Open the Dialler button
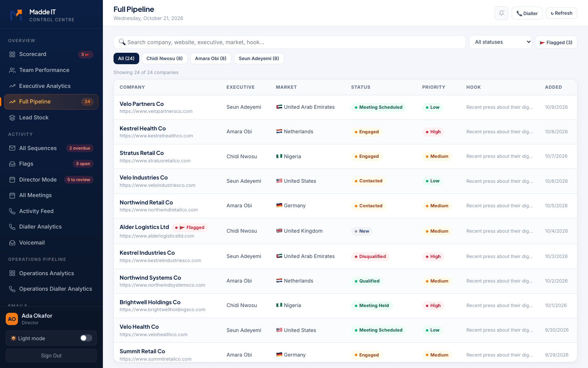Viewport: 588px width, 368px height. point(527,13)
